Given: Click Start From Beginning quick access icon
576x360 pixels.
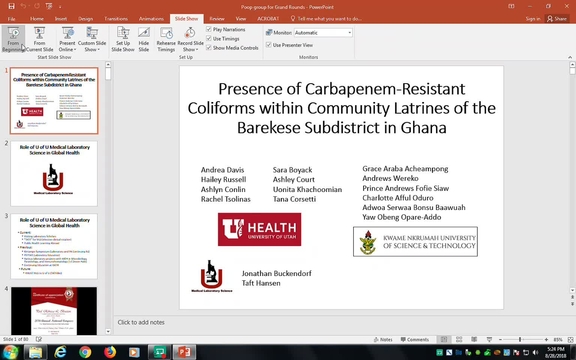Looking at the screenshot, I should coord(48,6).
